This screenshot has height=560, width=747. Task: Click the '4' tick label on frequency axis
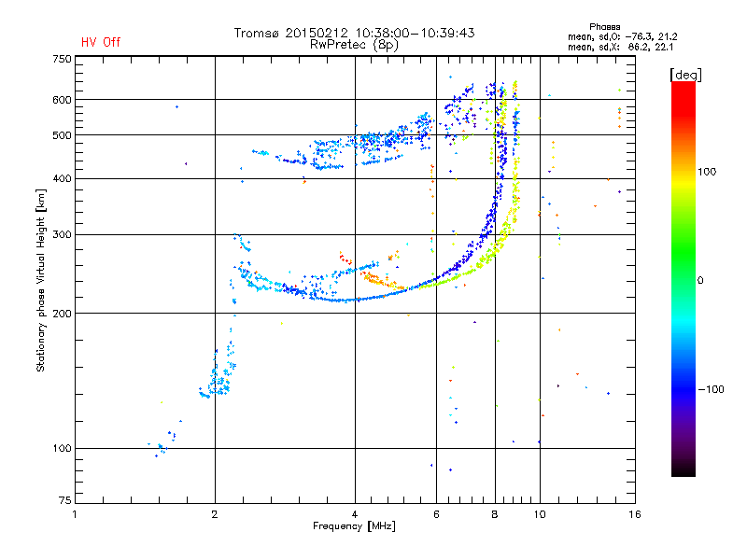(x=355, y=514)
